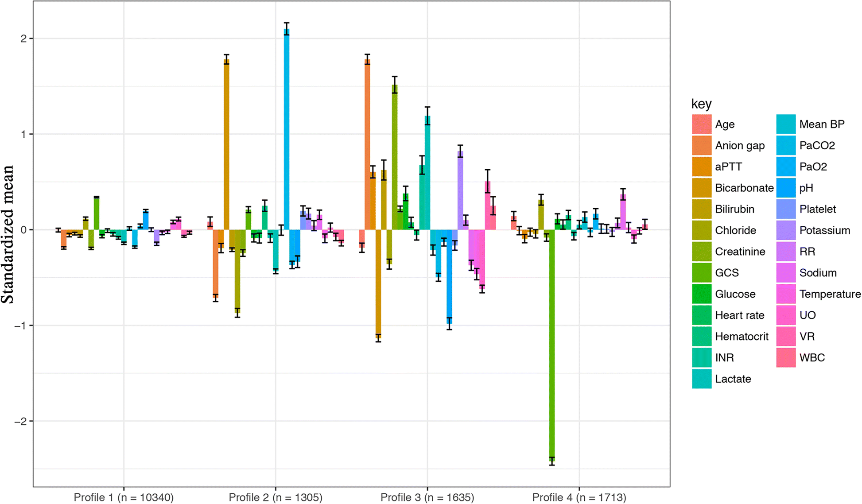Click the 'Profile 1 (n = 10340)' axis label
The height and width of the screenshot is (504, 862).
click(x=124, y=497)
